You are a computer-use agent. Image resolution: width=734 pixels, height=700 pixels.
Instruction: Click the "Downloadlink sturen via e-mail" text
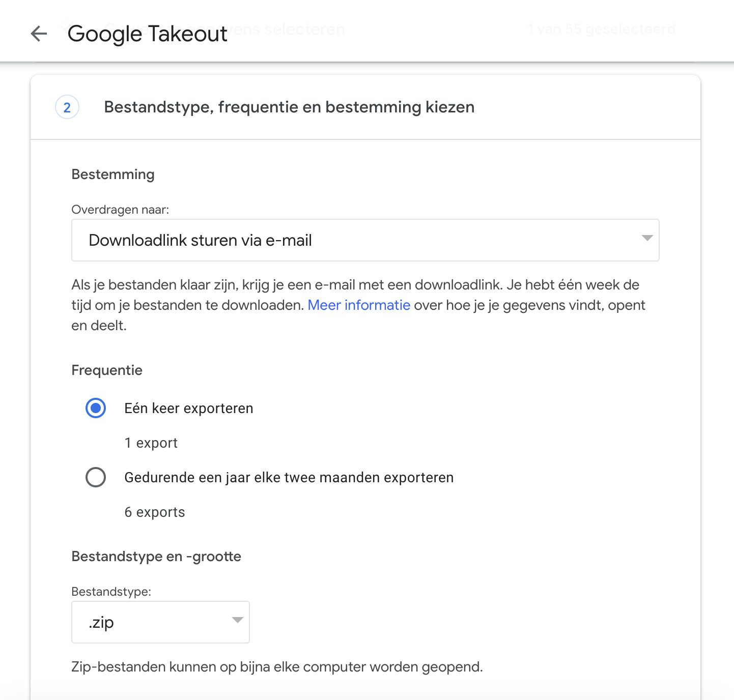click(200, 240)
